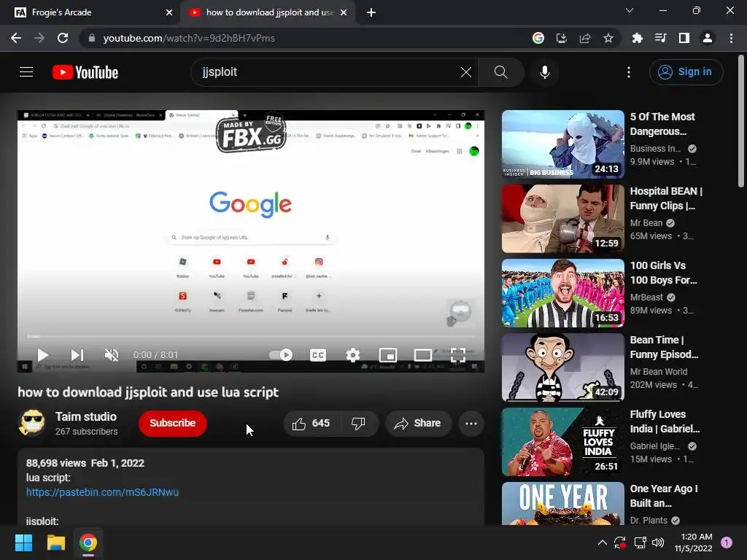Screen dimensions: 747x560
Task: Click the video progress bar
Action: [251, 336]
